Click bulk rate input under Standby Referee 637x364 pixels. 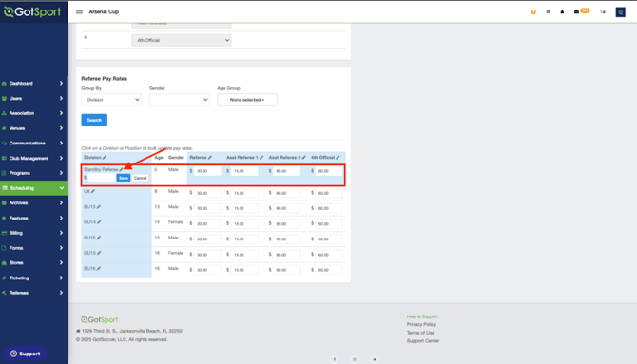click(x=102, y=178)
